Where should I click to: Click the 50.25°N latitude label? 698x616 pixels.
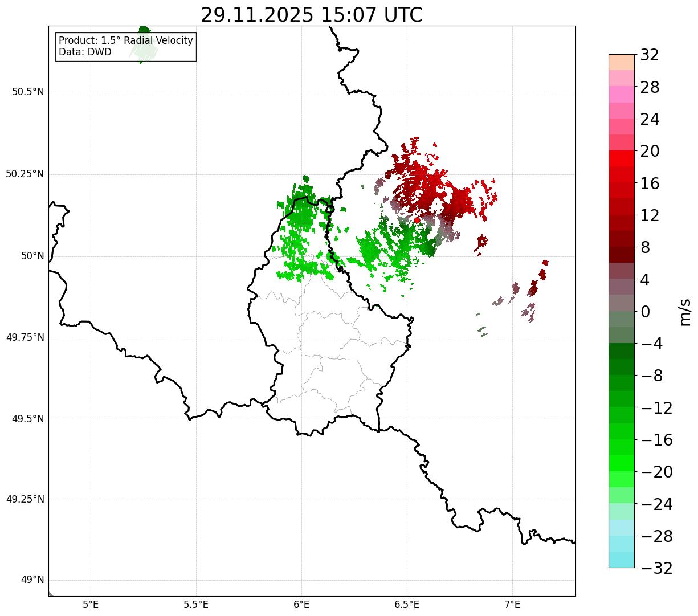[x=25, y=174]
